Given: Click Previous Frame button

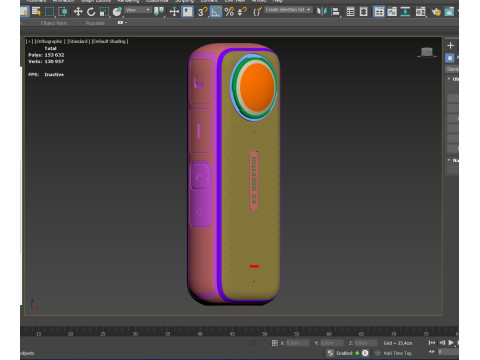Looking at the screenshot, I should (x=442, y=343).
